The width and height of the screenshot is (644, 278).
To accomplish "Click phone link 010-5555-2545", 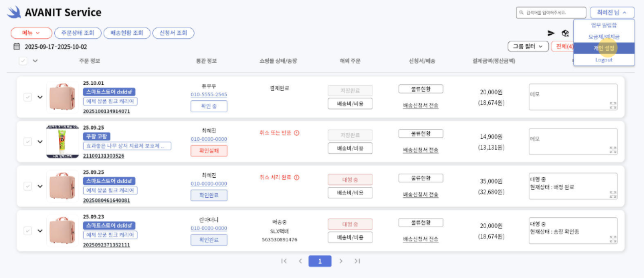I will tap(209, 94).
